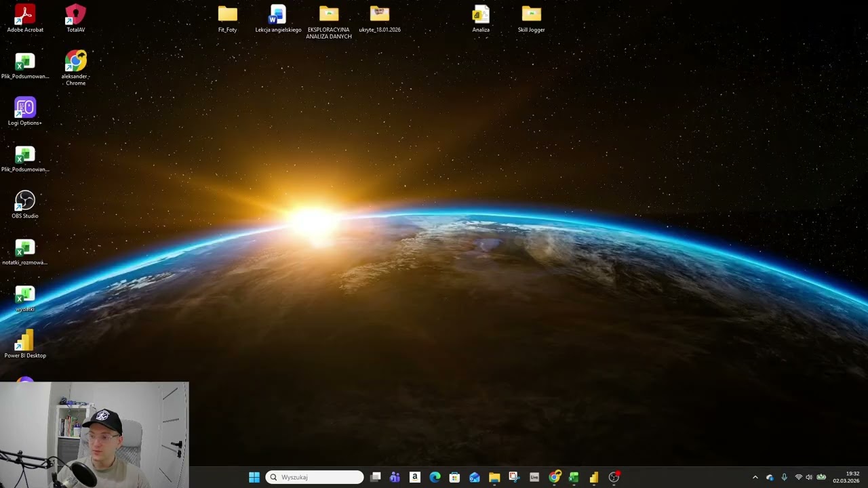
Task: Open the Snipping Tool on the taskbar
Action: (514, 477)
